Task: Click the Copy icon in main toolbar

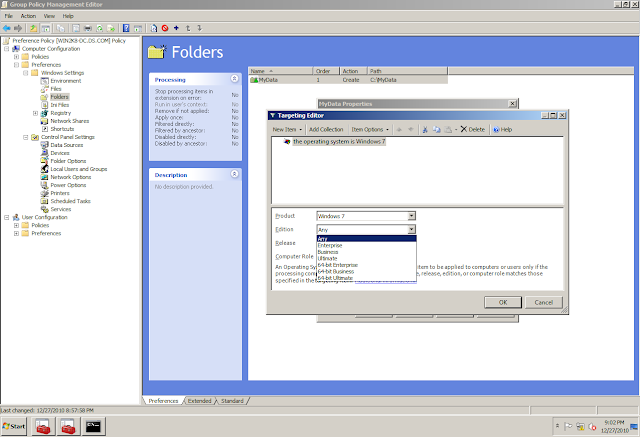Action: (60, 28)
